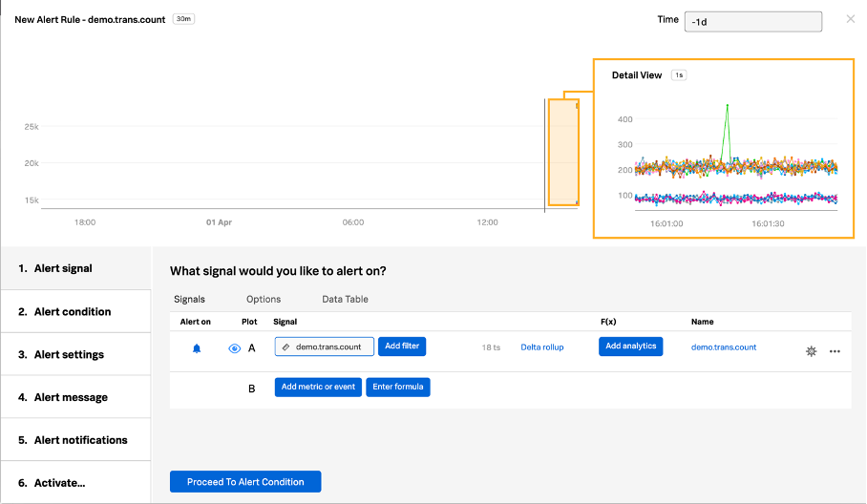Viewport: 867px width, 504px height.
Task: Open plot A settings gear
Action: click(x=811, y=351)
